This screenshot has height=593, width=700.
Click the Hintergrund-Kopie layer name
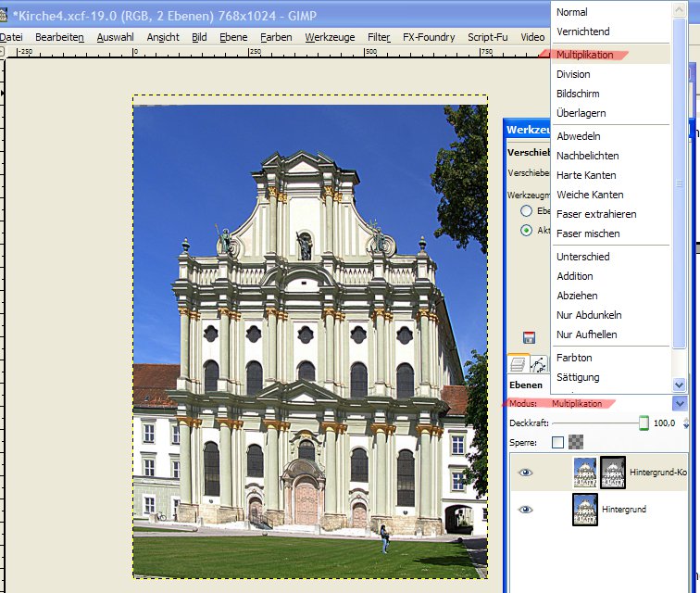click(x=658, y=472)
